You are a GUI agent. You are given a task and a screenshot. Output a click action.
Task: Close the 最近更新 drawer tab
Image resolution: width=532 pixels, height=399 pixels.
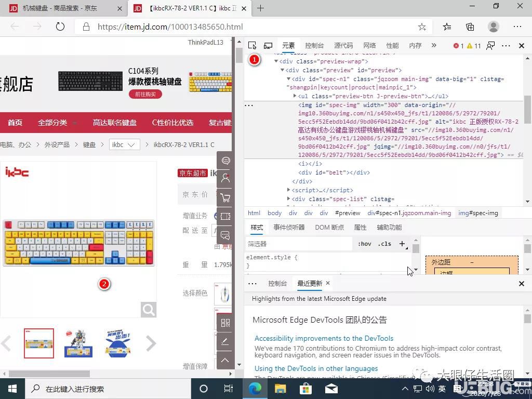coord(328,283)
